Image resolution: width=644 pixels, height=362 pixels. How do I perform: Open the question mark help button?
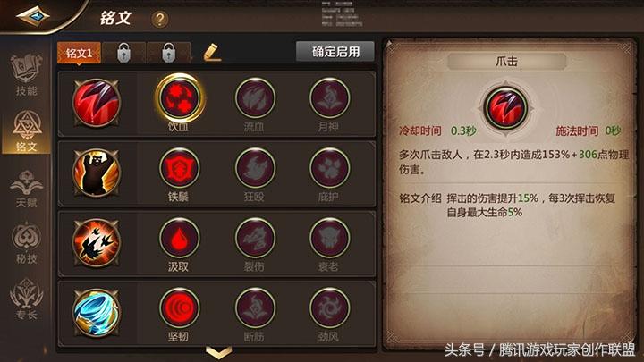pos(160,20)
